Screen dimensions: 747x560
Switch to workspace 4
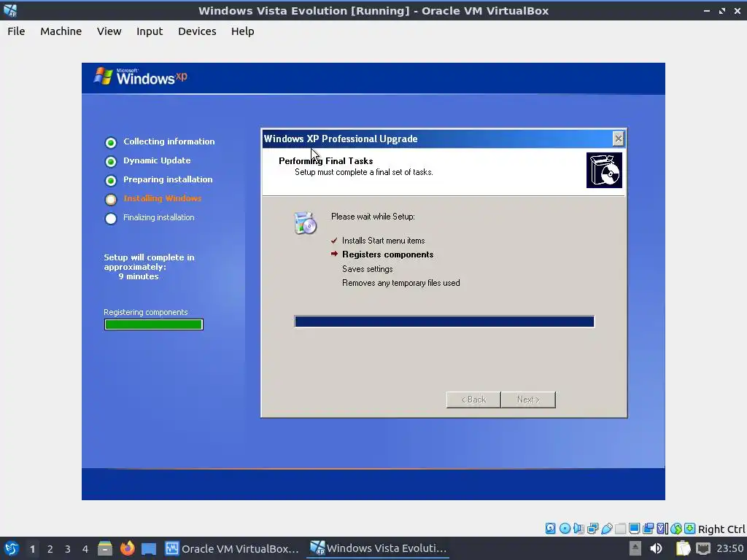click(85, 549)
